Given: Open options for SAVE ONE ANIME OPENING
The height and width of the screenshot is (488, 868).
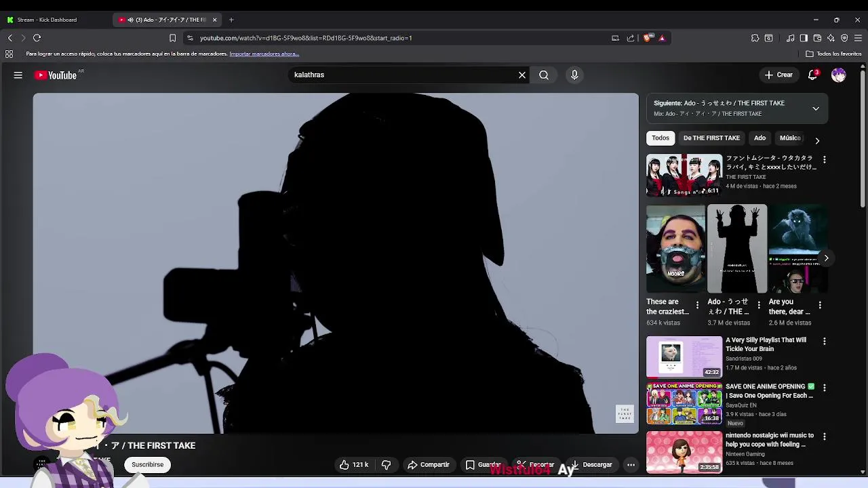Looking at the screenshot, I should tap(825, 388).
